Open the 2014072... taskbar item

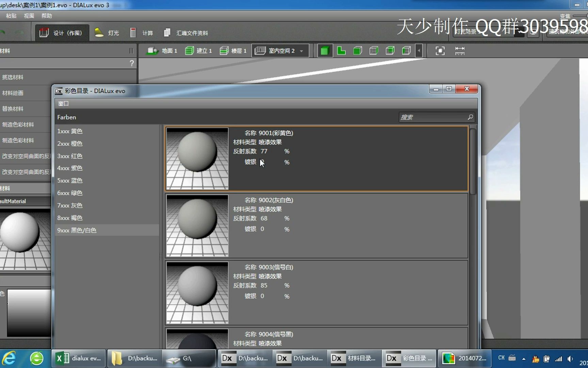465,358
